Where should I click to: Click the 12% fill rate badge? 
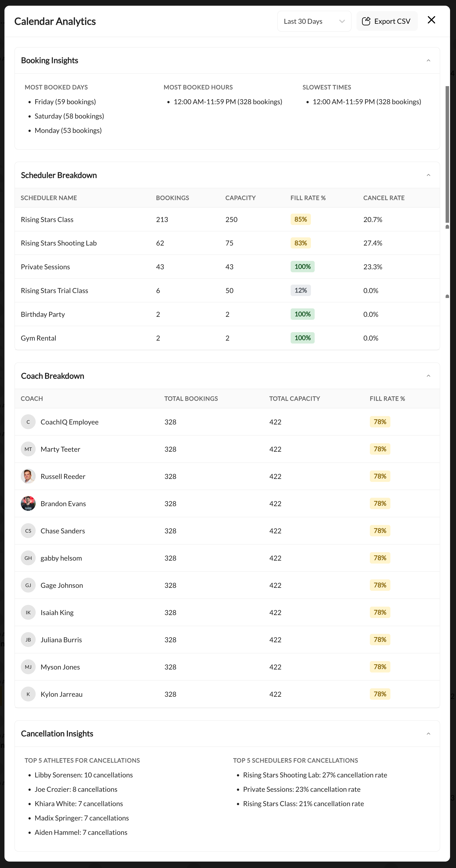tap(300, 290)
